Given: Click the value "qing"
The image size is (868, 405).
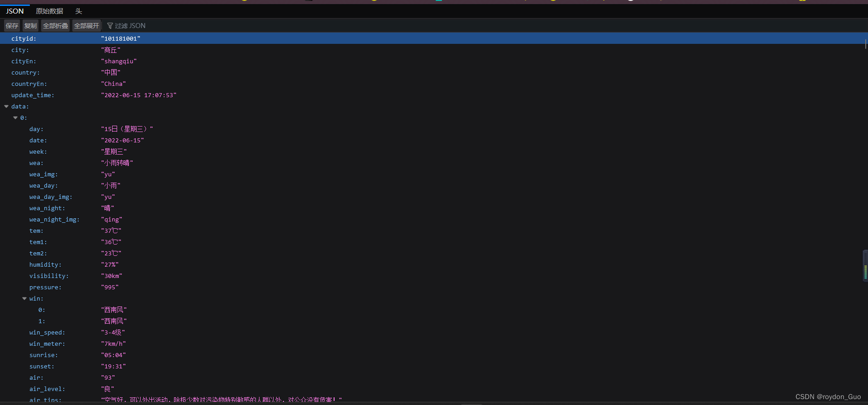Looking at the screenshot, I should 112,219.
